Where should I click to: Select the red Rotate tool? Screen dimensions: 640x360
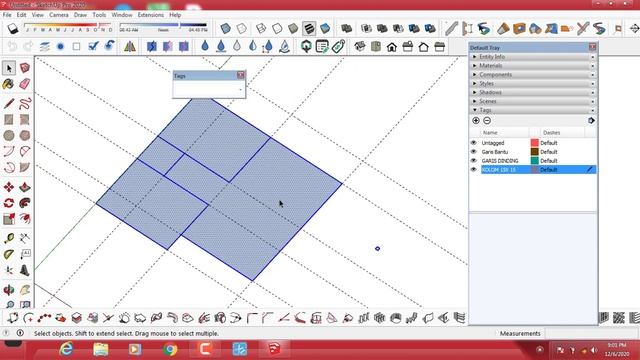tap(9, 203)
